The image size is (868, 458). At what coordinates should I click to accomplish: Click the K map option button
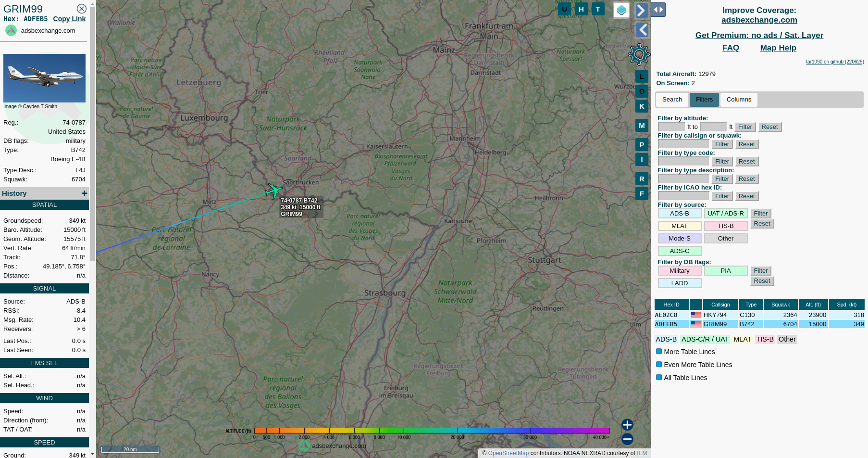[x=642, y=106]
